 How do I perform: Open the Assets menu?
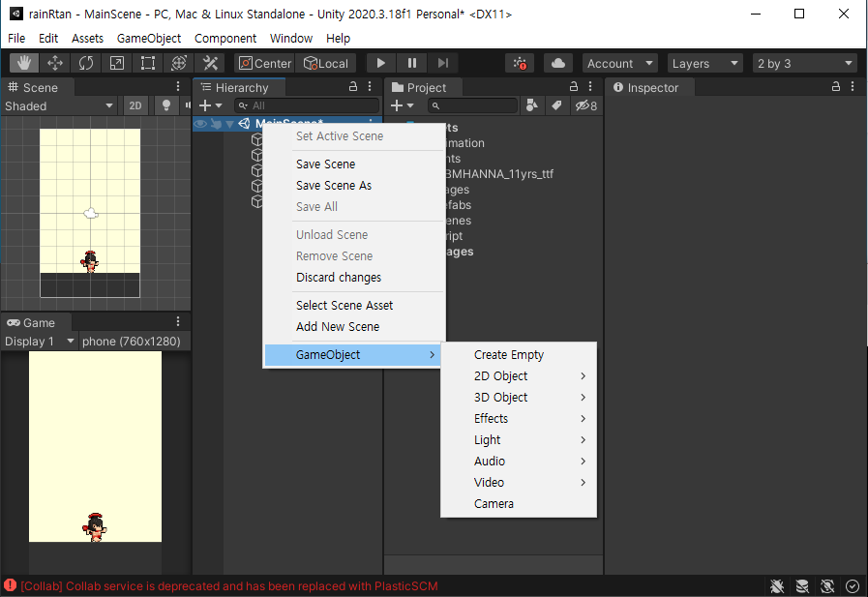pyautogui.click(x=87, y=38)
